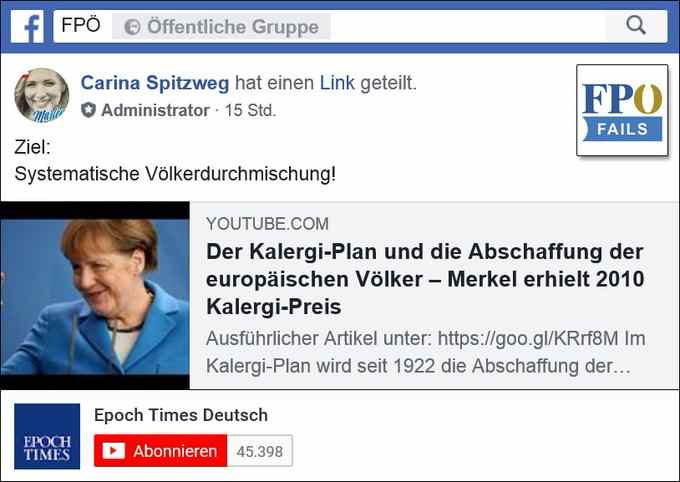Subscribe via the red Abonnieren button
This screenshot has width=680, height=482.
(x=160, y=451)
